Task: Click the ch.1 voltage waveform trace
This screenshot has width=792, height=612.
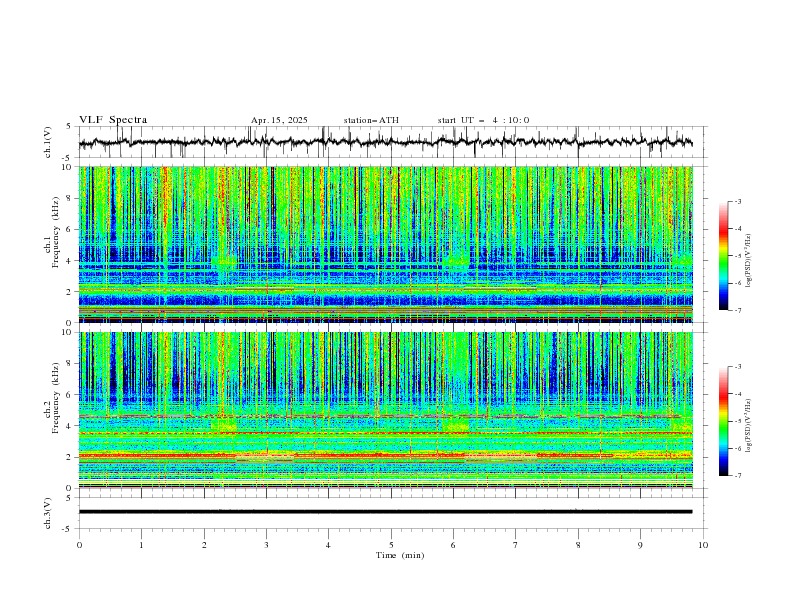Action: click(x=385, y=142)
